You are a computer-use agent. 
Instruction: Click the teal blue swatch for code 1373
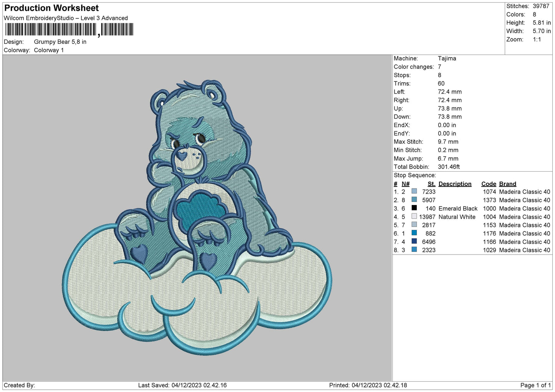point(414,200)
